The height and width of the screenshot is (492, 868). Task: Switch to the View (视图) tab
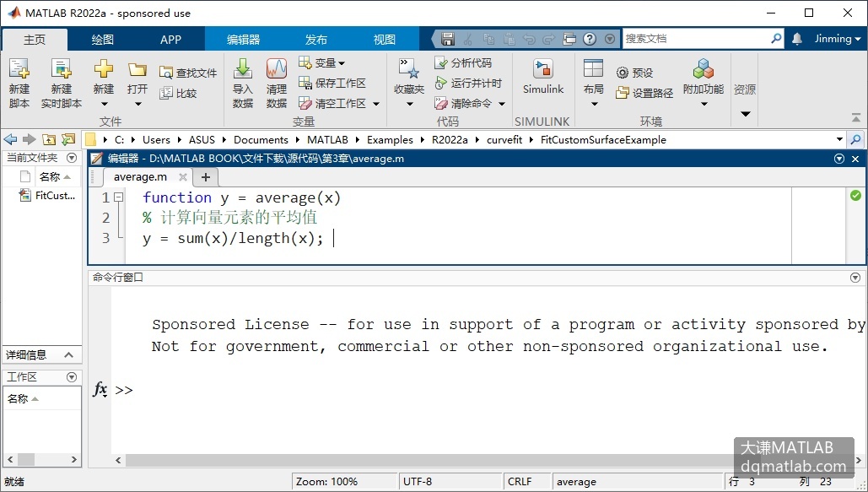click(x=384, y=40)
